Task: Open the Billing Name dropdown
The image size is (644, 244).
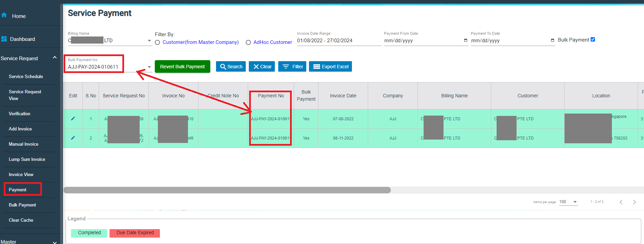Action: [x=149, y=41]
